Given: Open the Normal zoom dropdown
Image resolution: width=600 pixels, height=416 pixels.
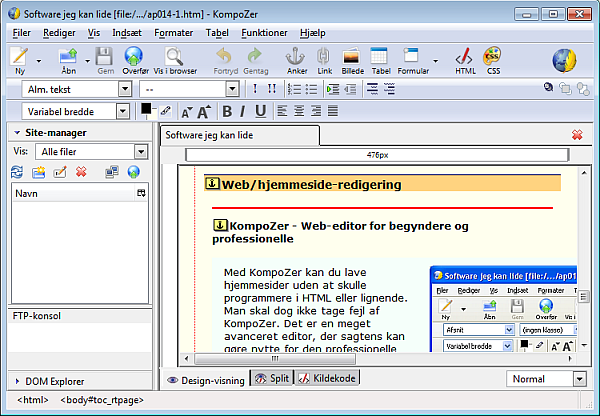Looking at the screenshot, I should point(546,379).
